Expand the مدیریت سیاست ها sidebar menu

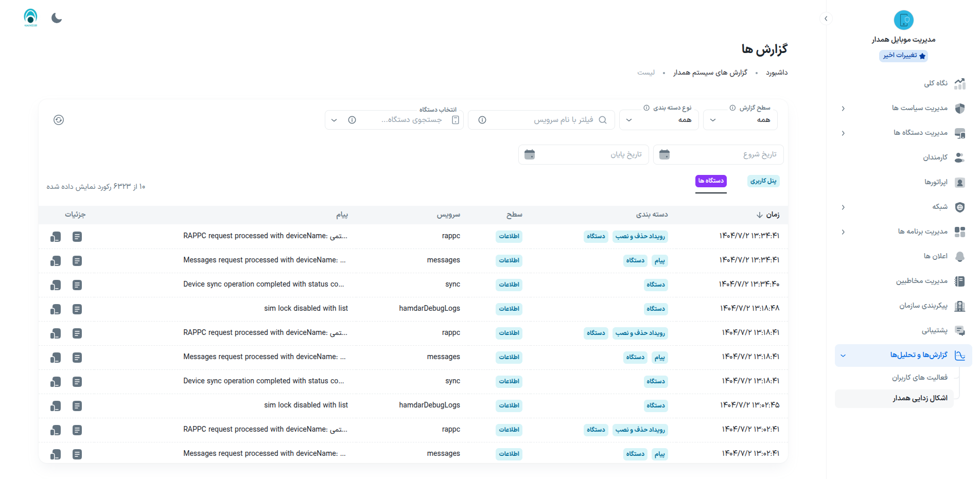click(919, 108)
